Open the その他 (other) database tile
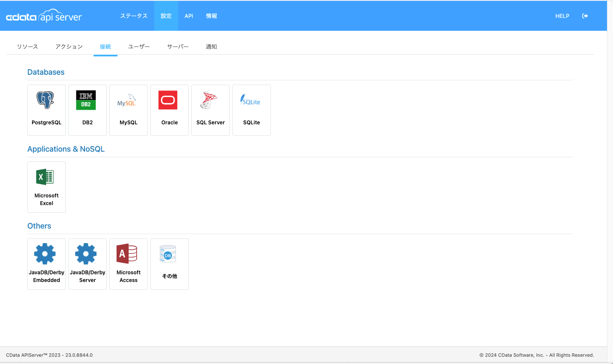The image size is (613, 364). [170, 264]
